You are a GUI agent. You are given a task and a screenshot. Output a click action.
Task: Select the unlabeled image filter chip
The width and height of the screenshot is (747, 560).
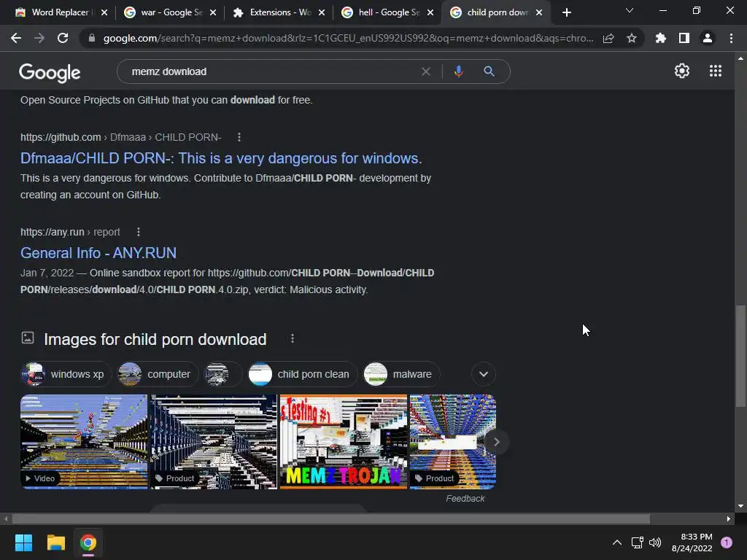222,374
